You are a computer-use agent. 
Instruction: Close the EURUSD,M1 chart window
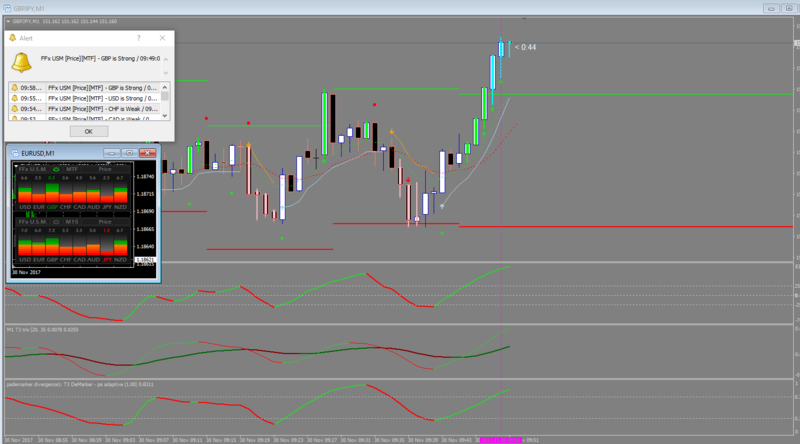147,153
